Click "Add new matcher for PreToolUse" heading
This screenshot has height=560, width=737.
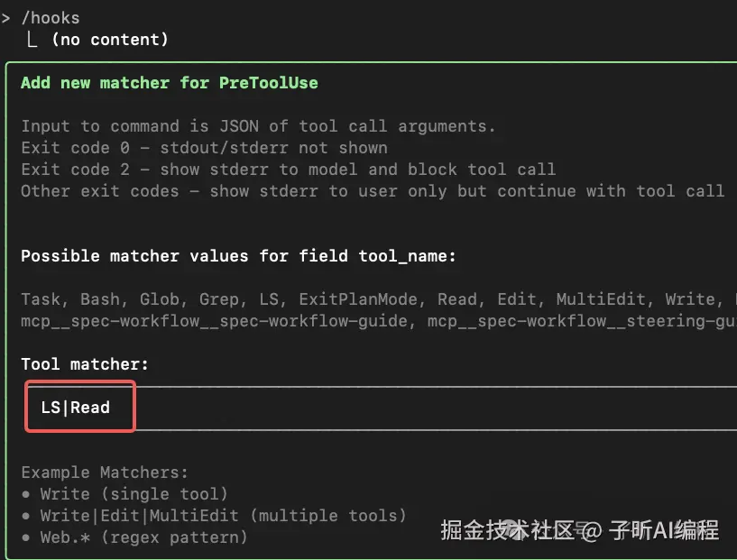tap(169, 83)
